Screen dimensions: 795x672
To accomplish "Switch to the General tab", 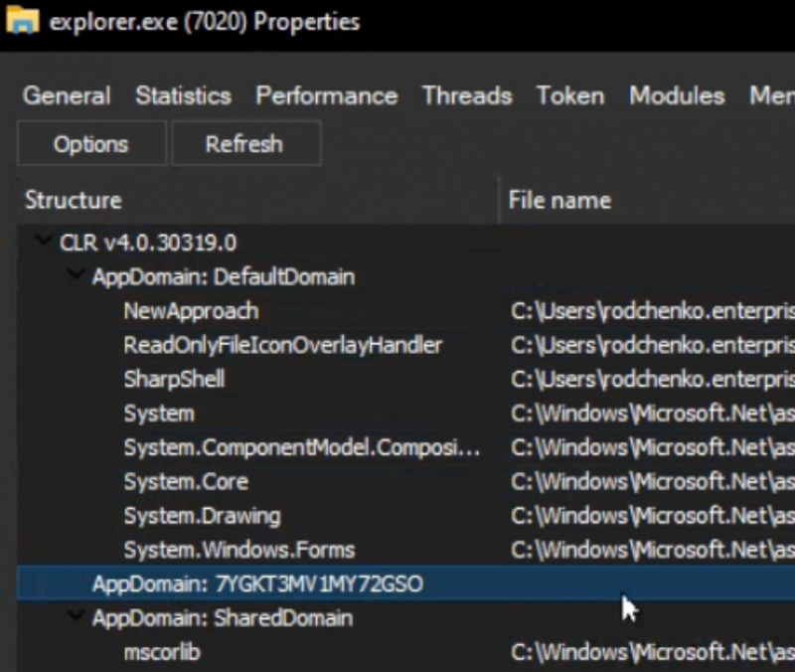I will [x=66, y=95].
